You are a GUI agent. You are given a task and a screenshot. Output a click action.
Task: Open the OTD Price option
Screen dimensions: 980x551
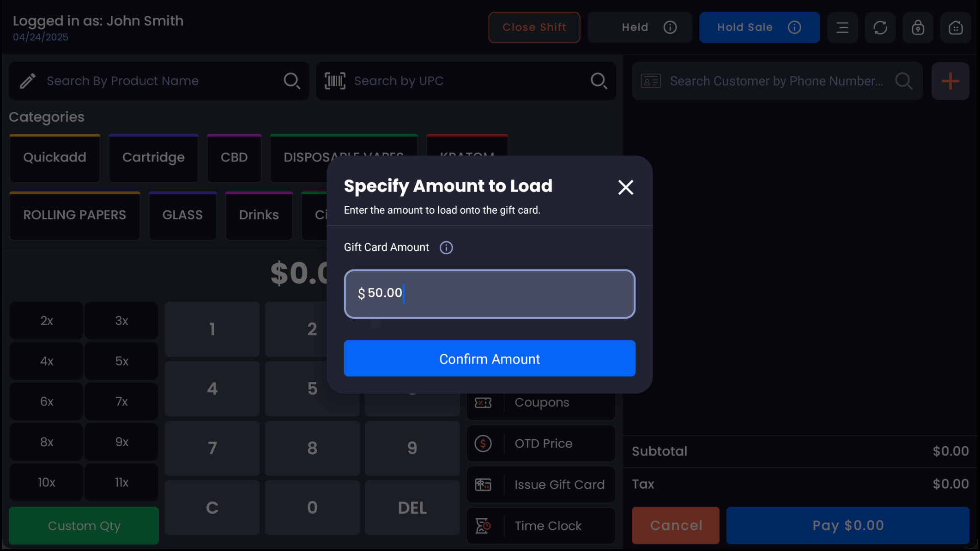541,443
